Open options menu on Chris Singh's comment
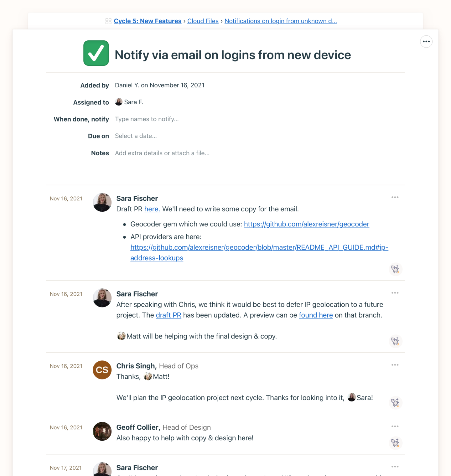The width and height of the screenshot is (451, 476). (x=395, y=365)
